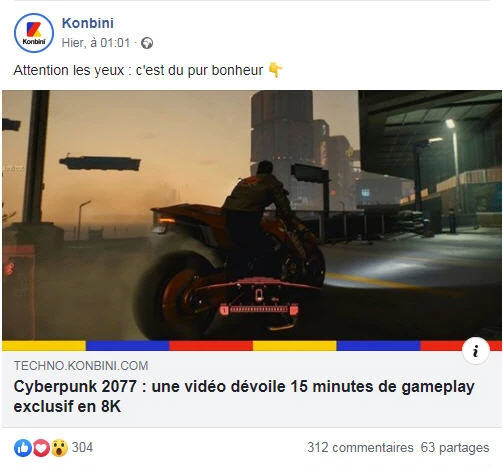Click the first yellow segment of the banner stripe

click(44, 345)
